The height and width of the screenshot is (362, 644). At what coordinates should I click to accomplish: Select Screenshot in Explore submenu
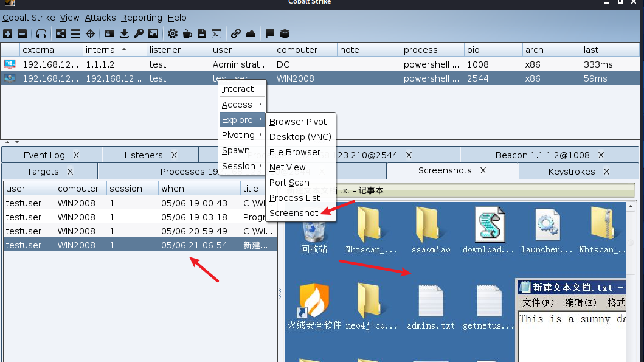300,213
